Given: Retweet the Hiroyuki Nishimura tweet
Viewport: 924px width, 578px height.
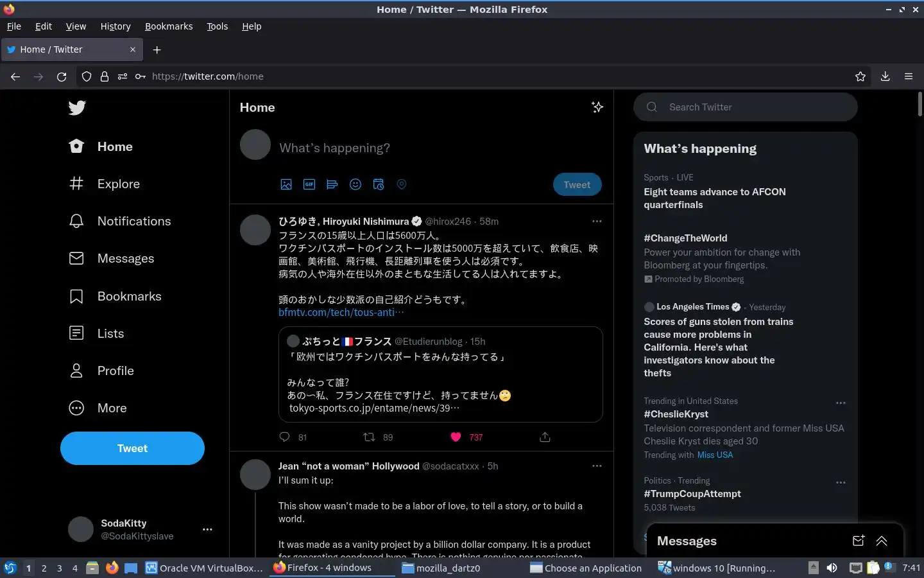Looking at the screenshot, I should click(369, 437).
